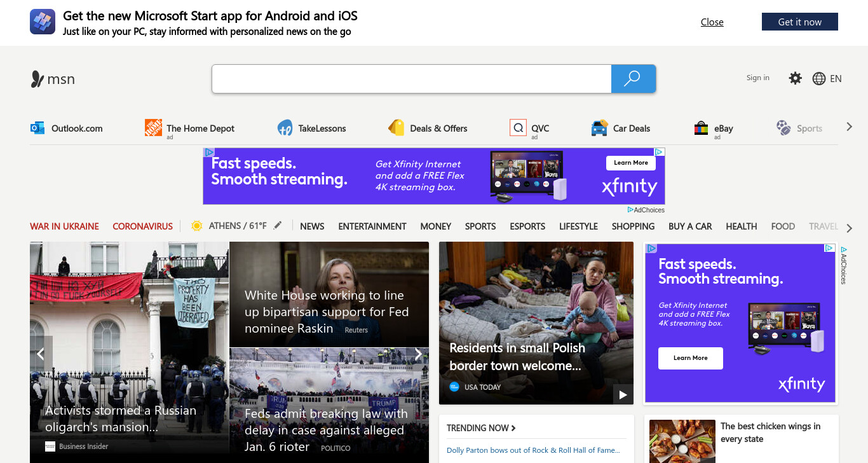Go to ESPORTS tab
868x463 pixels.
tap(527, 226)
